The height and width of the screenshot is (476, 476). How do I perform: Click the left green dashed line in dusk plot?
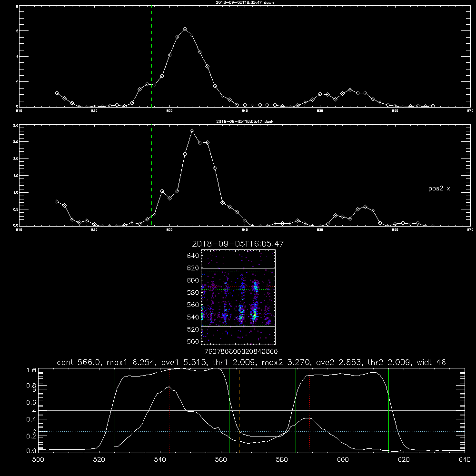[151, 176]
